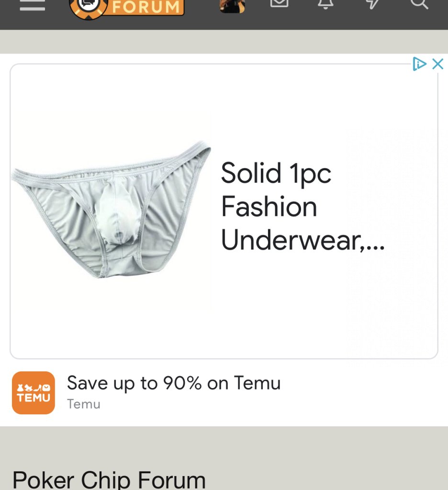Click the AdChoices triangle icon
This screenshot has width=448, height=490.
419,64
